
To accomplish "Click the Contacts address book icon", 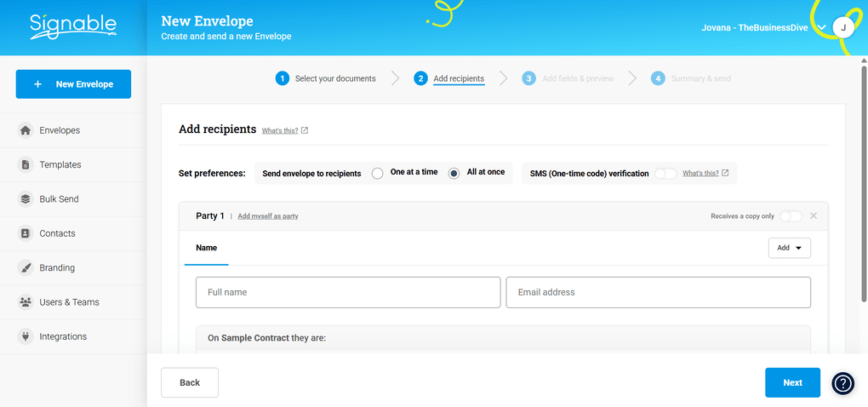I will [x=26, y=233].
